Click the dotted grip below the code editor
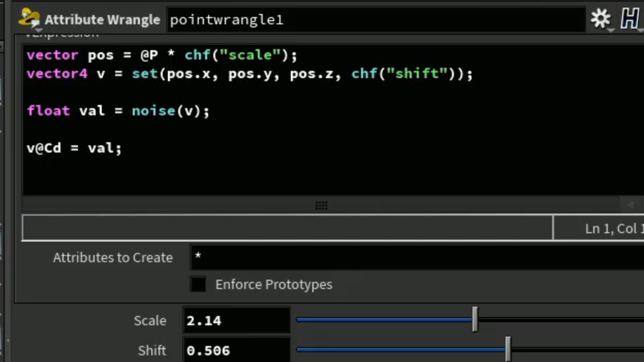The image size is (644, 362). [x=321, y=205]
